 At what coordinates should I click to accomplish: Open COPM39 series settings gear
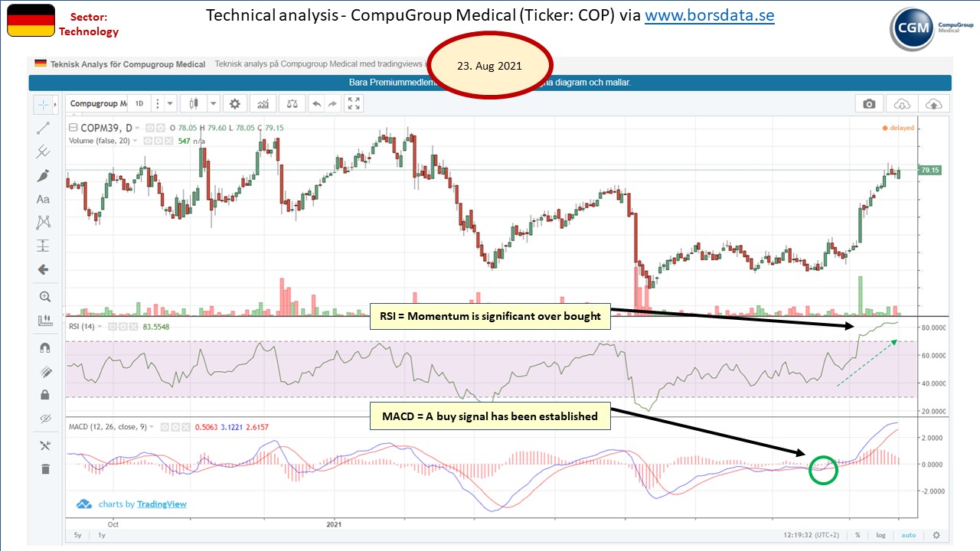[x=160, y=128]
